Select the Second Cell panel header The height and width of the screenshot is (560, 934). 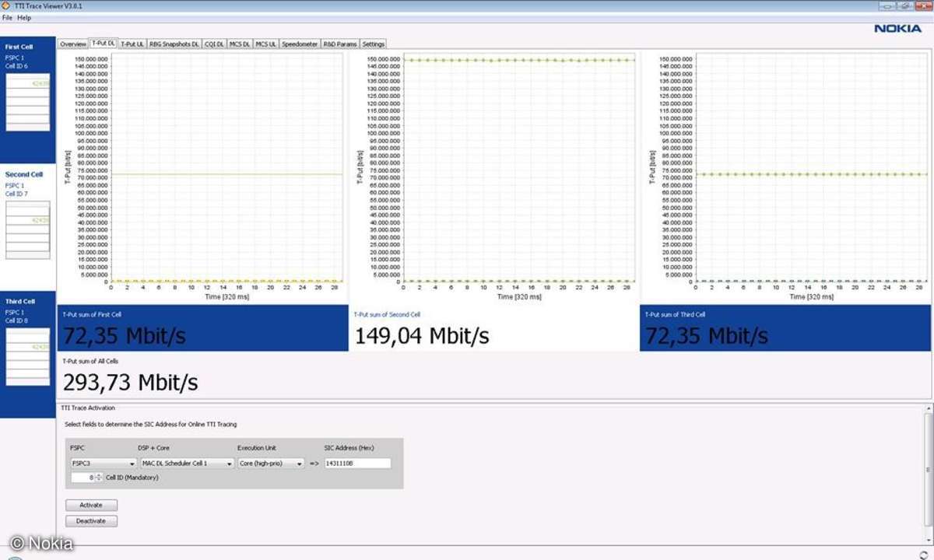24,174
